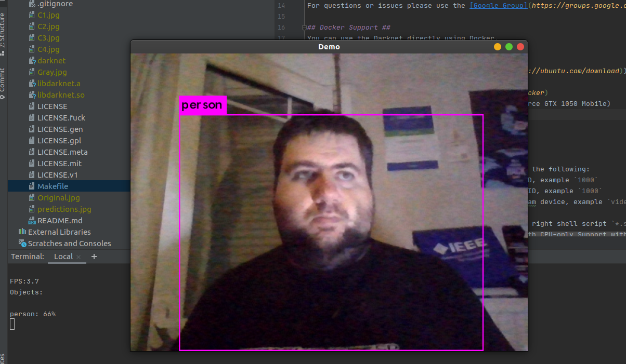The image size is (626, 364).
Task: Select C2.jpg in the project tree
Action: pyautogui.click(x=48, y=26)
